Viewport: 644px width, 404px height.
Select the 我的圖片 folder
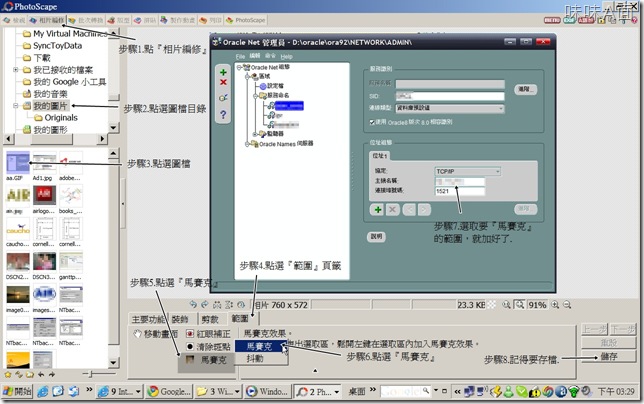(50, 106)
